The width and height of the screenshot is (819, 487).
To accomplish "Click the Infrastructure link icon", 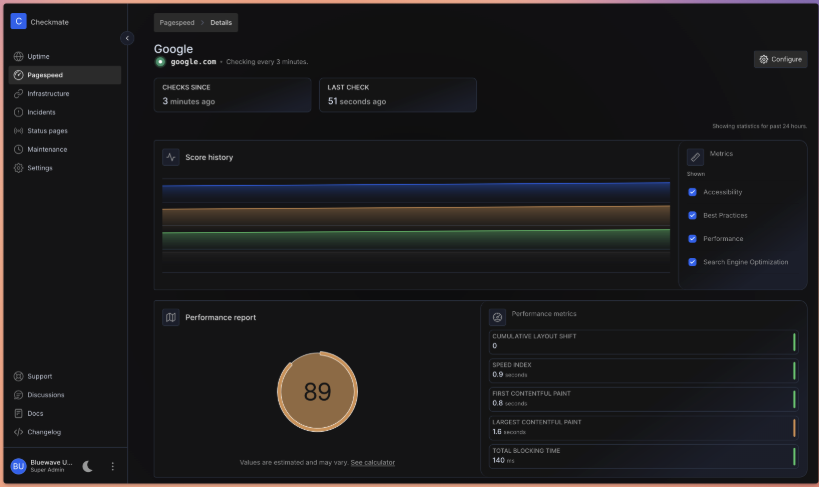I will click(18, 94).
